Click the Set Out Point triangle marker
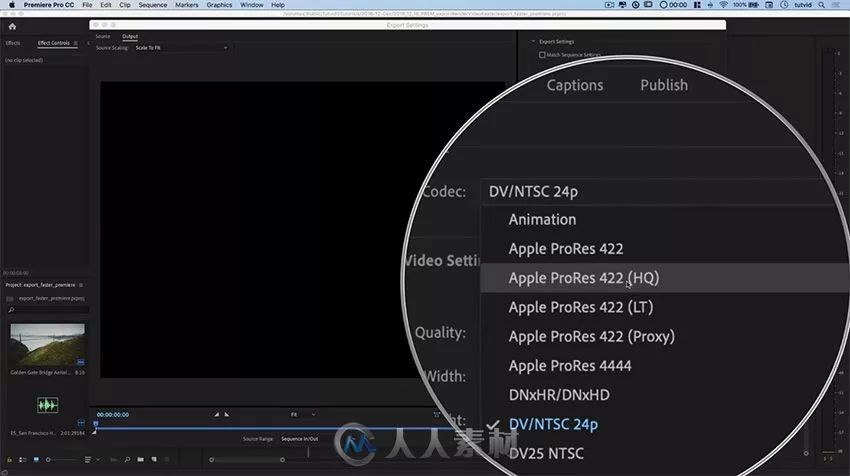850x476 pixels. pyautogui.click(x=227, y=414)
